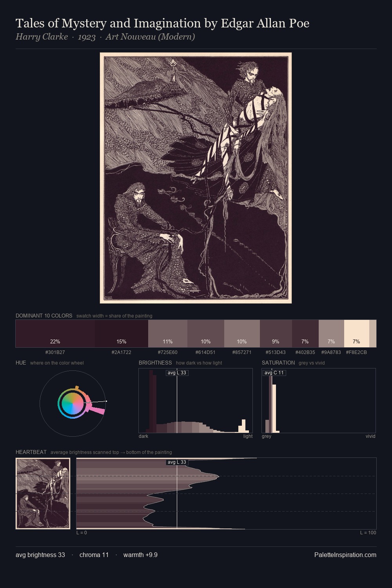Select the #614D51 swatch

tap(206, 334)
